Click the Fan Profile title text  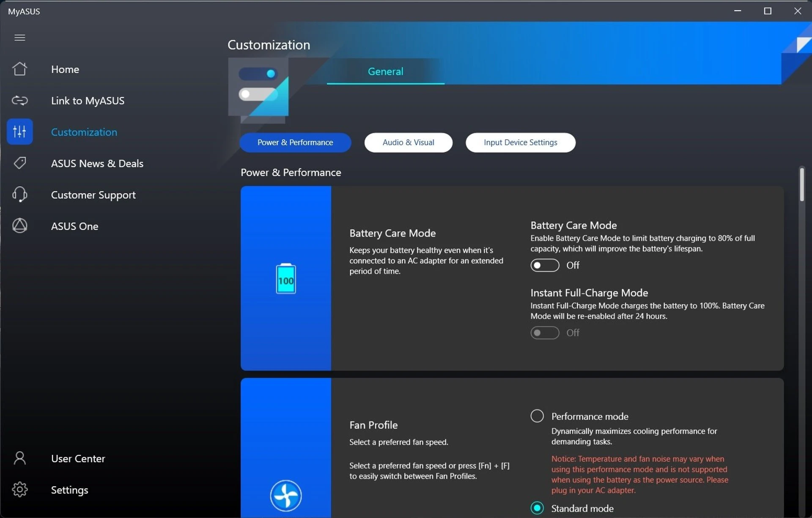(373, 425)
